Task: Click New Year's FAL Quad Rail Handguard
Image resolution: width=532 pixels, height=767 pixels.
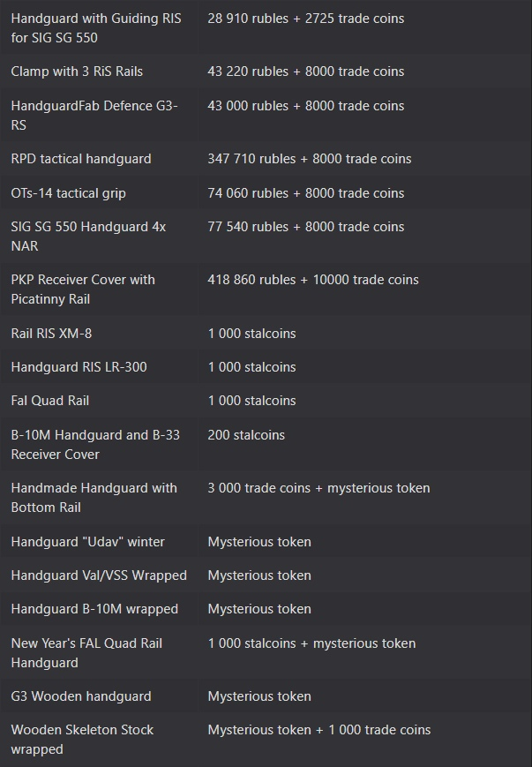Action: 86,653
